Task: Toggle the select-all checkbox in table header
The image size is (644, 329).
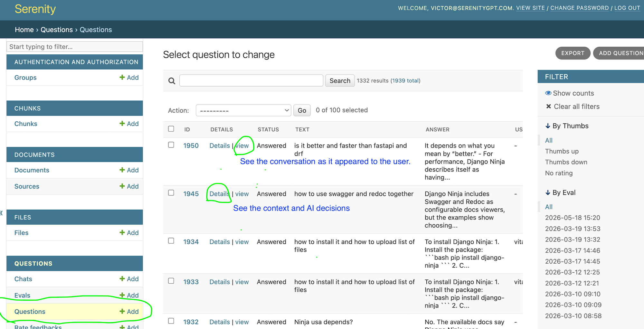Action: click(x=171, y=129)
